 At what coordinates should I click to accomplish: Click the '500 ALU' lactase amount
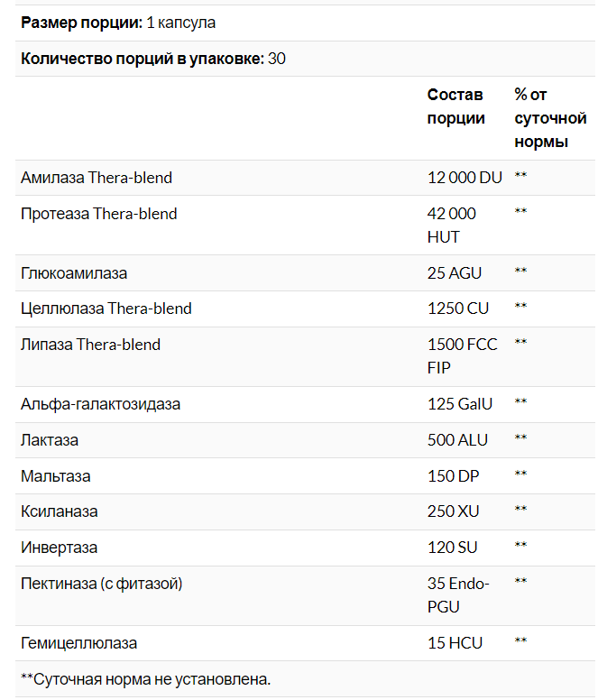tap(457, 440)
